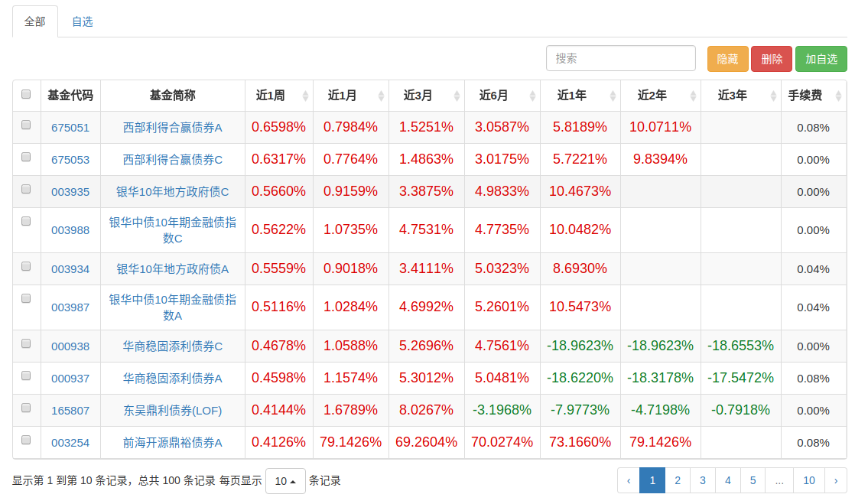Viewport: 855px width, 504px height.
Task: Open 前海开源鼎裕债券A fund link
Action: 172,443
